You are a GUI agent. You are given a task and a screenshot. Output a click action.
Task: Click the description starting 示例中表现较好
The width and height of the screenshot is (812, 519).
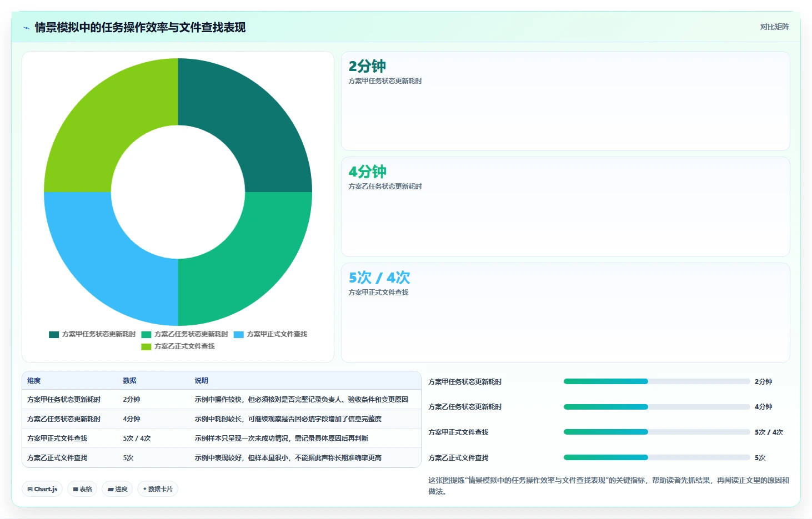pyautogui.click(x=288, y=458)
